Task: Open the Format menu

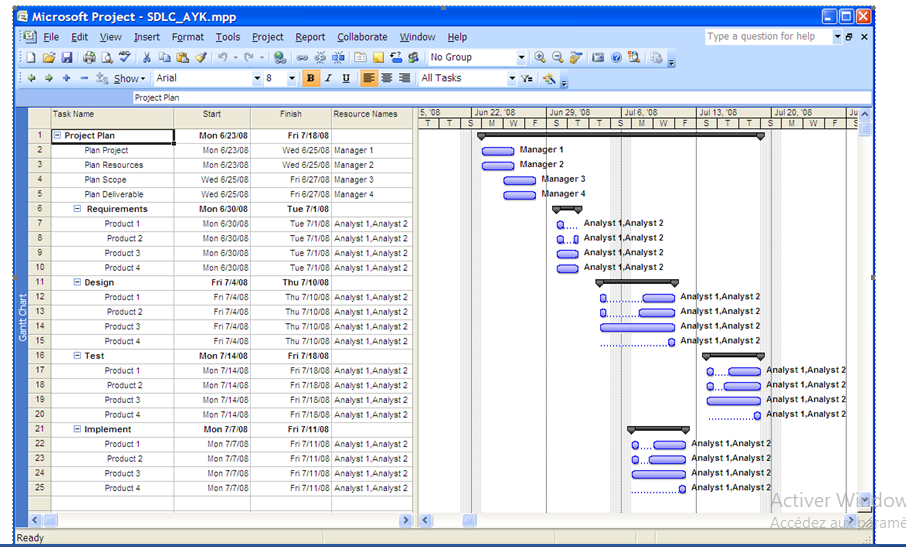Action: coord(188,37)
